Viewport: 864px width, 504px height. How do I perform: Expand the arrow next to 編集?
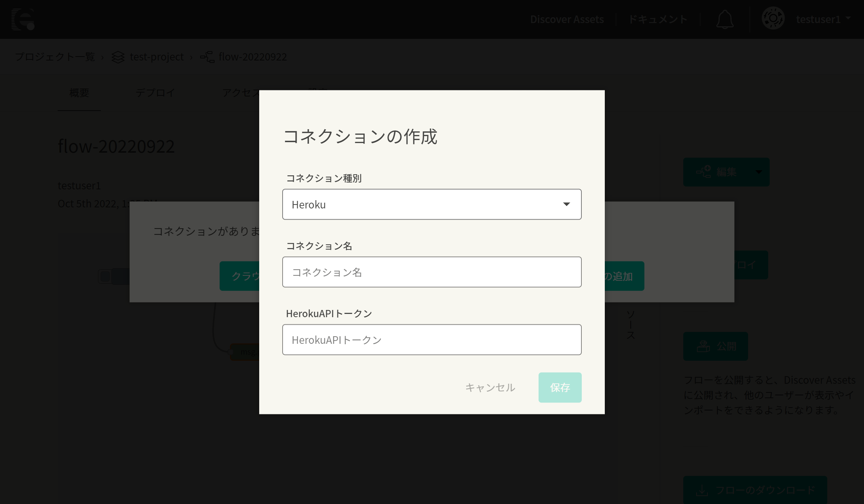point(759,172)
